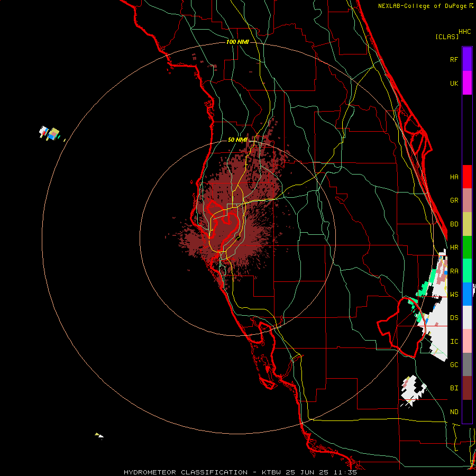This screenshot has width=476, height=476.
Task: Click the small multicolor echo cluster over the Gulf
Action: point(50,133)
